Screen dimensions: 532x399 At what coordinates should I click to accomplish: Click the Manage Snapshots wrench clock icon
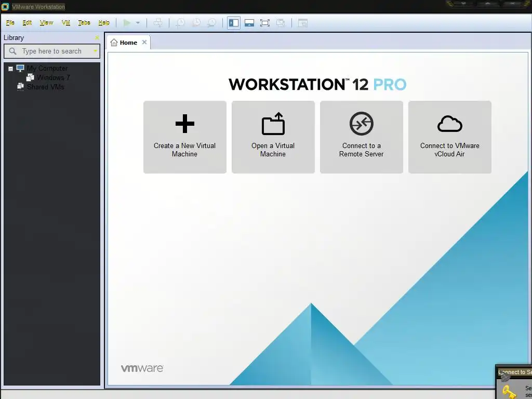pyautogui.click(x=212, y=23)
